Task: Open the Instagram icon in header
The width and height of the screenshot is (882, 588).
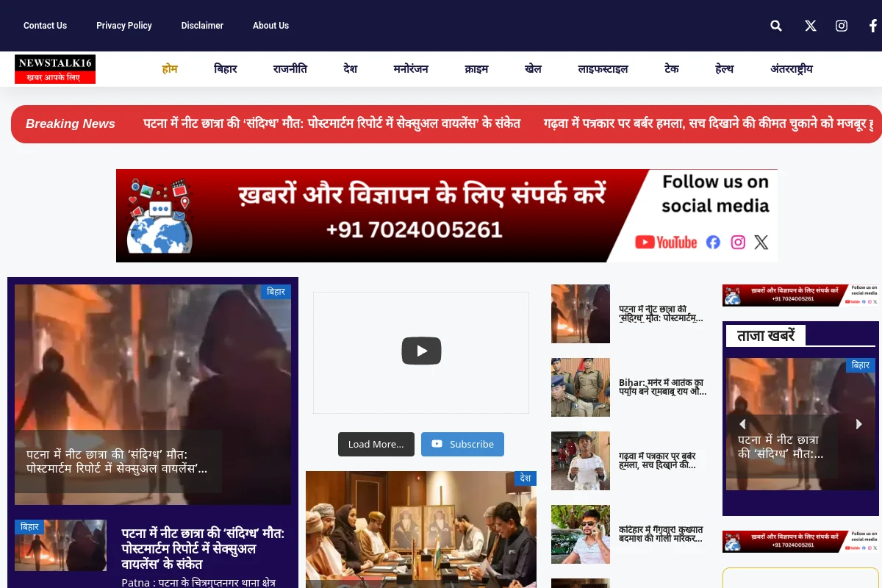Action: 842,26
